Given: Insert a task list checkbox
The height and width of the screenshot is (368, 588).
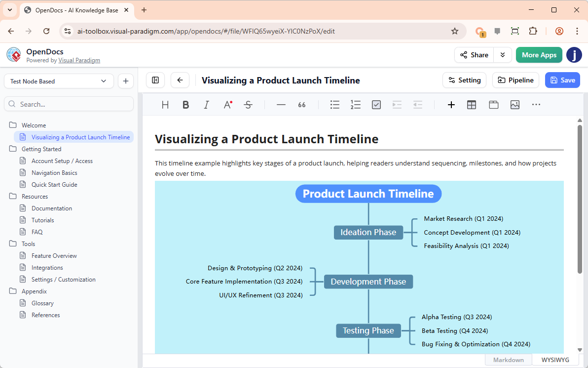Looking at the screenshot, I should tap(376, 105).
